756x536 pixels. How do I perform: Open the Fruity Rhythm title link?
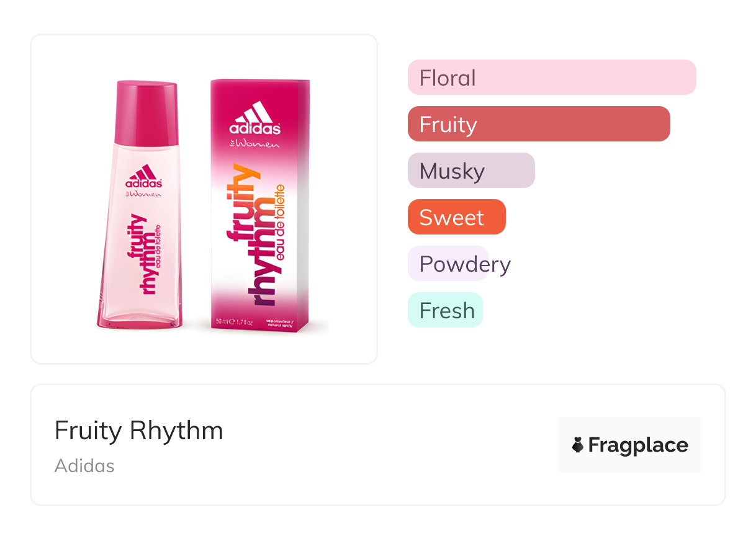(138, 431)
